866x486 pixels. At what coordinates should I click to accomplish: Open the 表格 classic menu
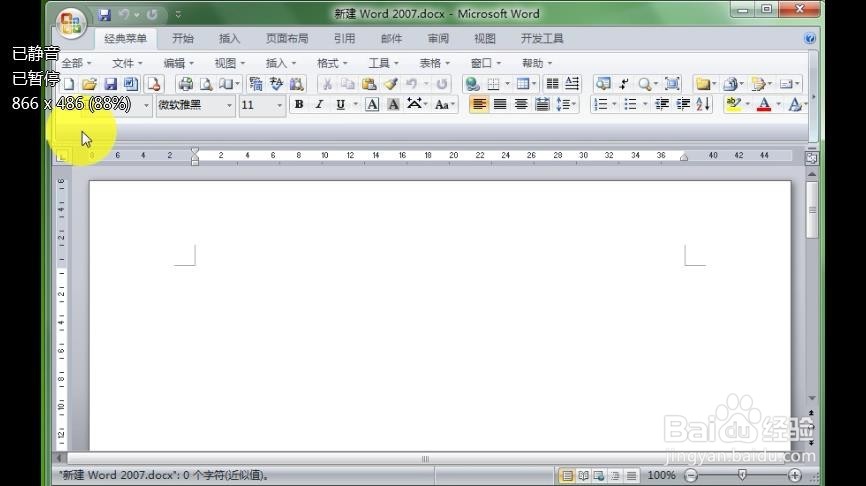(x=435, y=64)
